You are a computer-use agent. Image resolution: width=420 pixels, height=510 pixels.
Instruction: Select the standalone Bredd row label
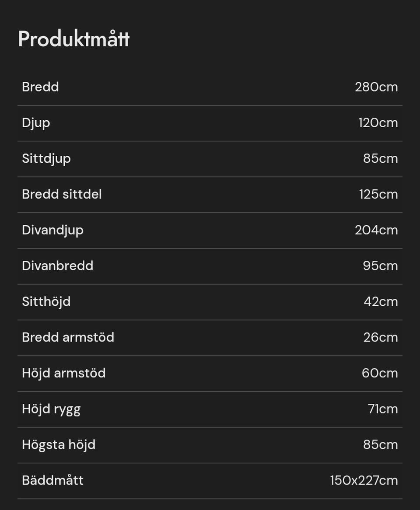point(40,87)
